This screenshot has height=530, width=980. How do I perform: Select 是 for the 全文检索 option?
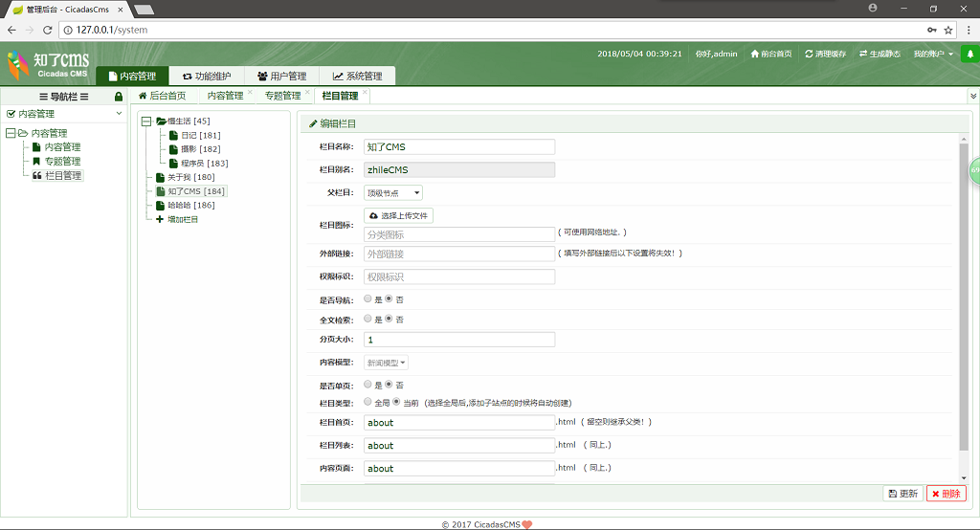click(368, 319)
